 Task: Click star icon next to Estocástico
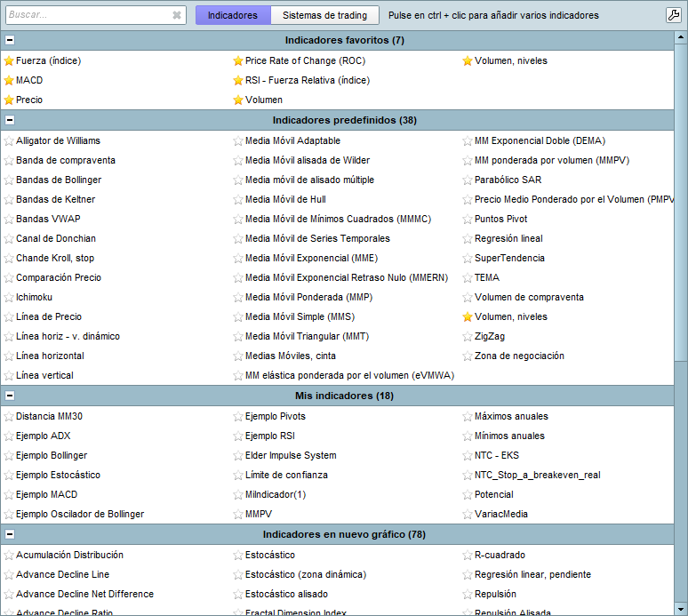[238, 556]
